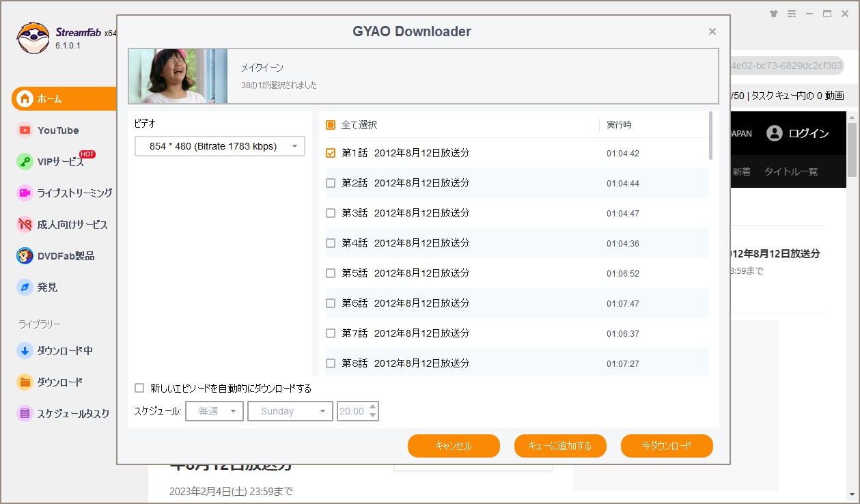This screenshot has width=860, height=504.
Task: Open the downloaded folder icon
Action: (x=25, y=382)
